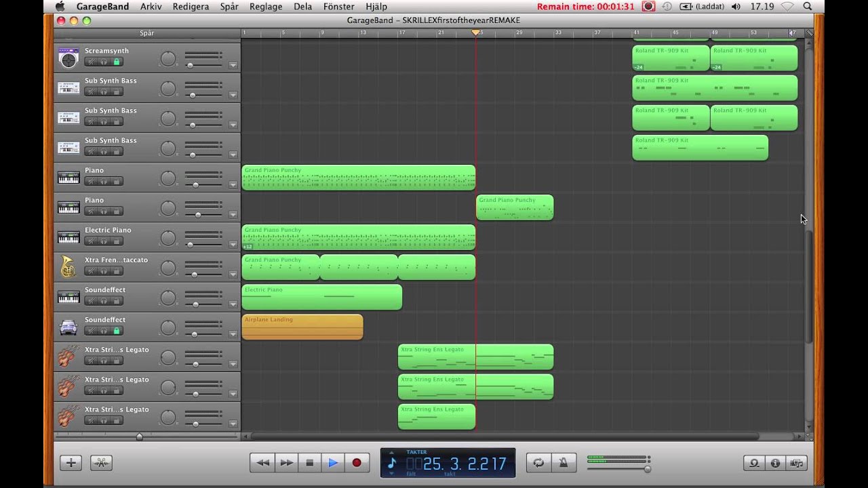The image size is (868, 488).
Task: Start recording with the red record button
Action: (x=357, y=463)
